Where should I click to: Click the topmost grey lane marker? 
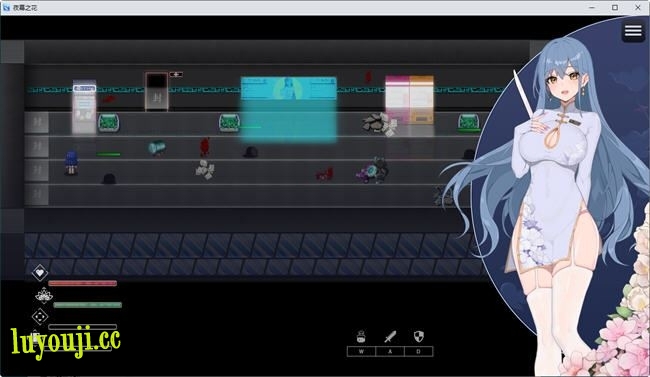[36, 122]
